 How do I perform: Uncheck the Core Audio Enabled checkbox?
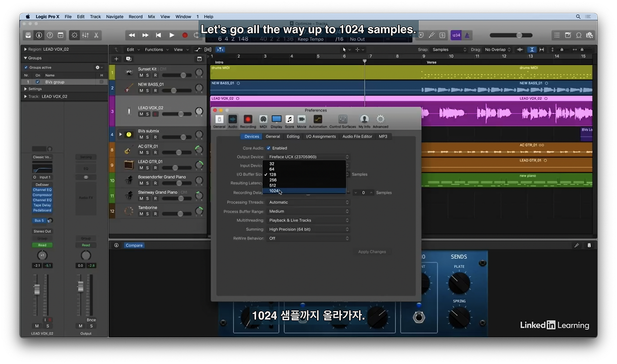click(268, 148)
